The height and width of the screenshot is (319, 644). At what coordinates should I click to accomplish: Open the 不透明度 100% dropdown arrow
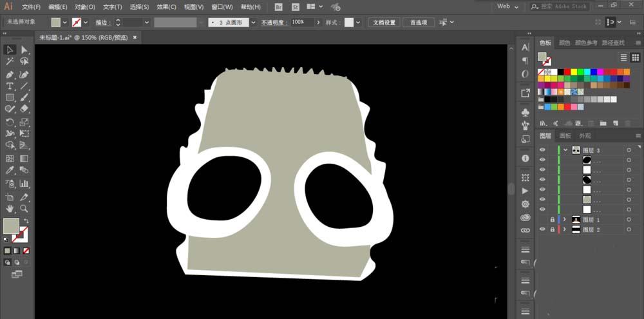[317, 22]
